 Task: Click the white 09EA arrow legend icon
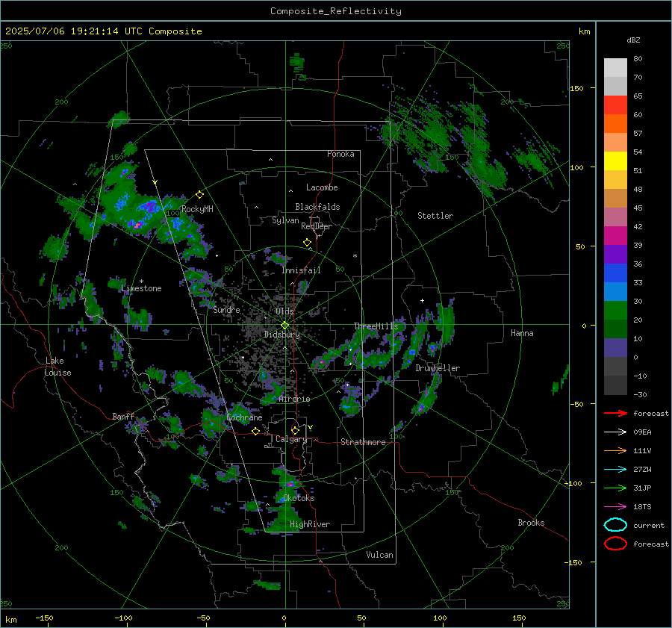(615, 432)
